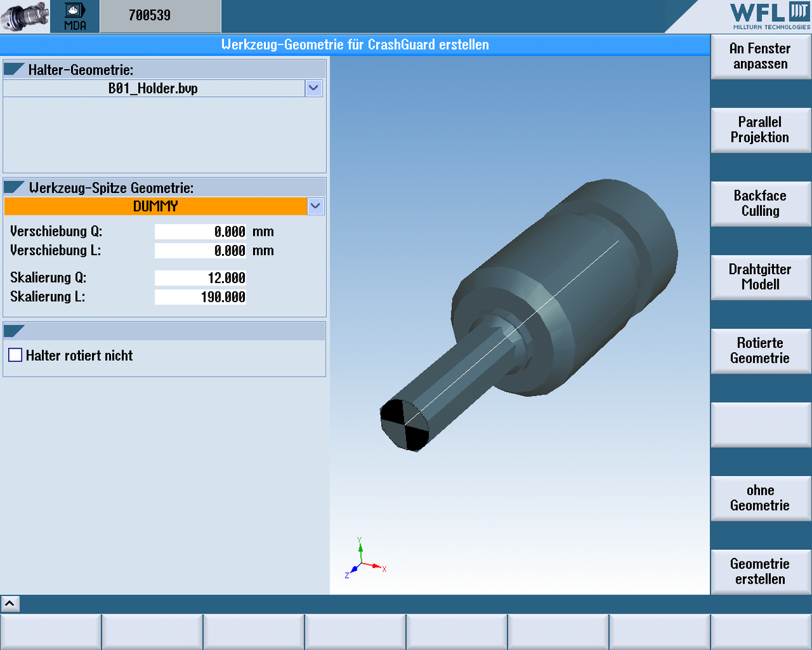This screenshot has height=650, width=812.
Task: Select the 'Drahtgitter Modell' softkey
Action: click(x=760, y=277)
